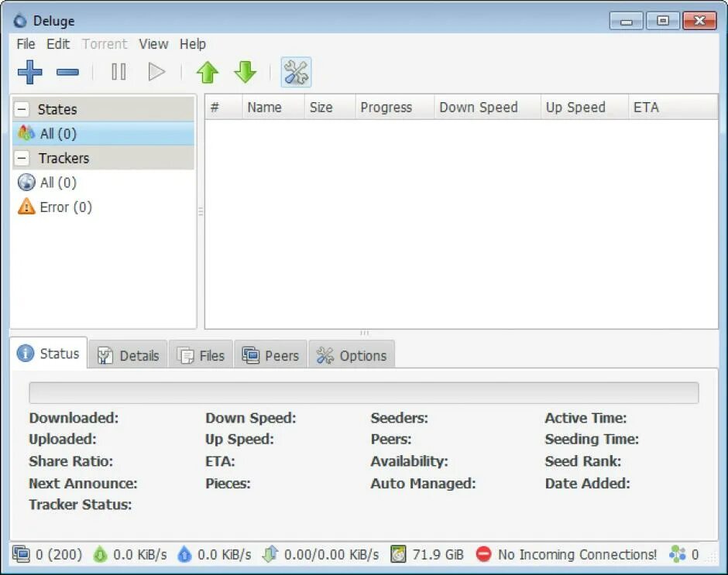Open Preferences using wrench and screwdriver icon
Screen dimensions: 728x575
pyautogui.click(x=296, y=72)
